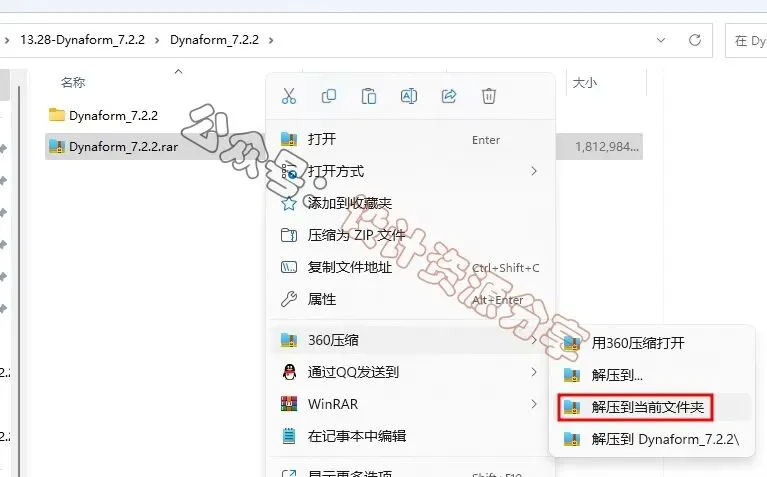Click the 名称 column header

(73, 82)
